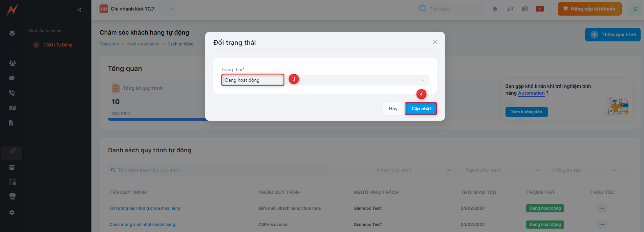Click the phone call icon in sidebar
The height and width of the screenshot is (232, 644).
coord(12,93)
